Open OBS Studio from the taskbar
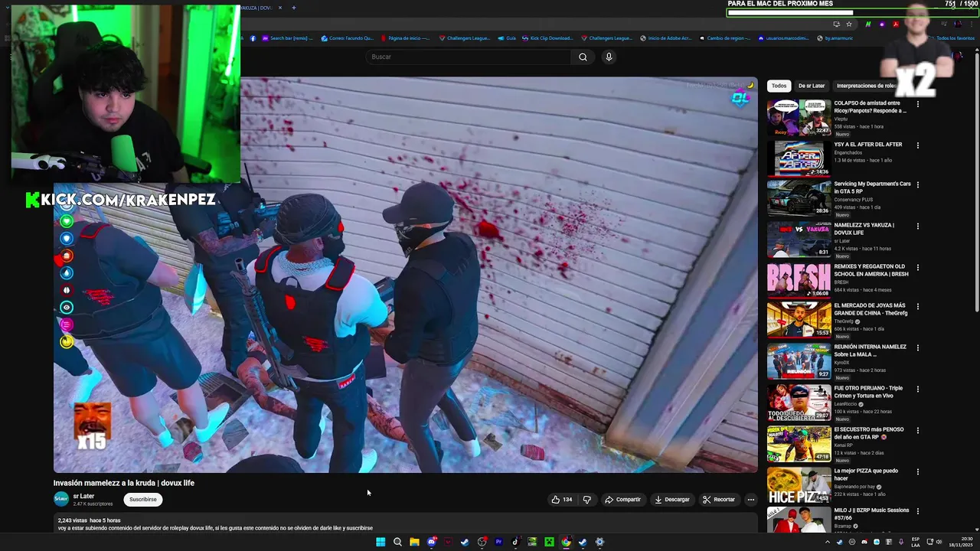980x551 pixels. tap(482, 542)
